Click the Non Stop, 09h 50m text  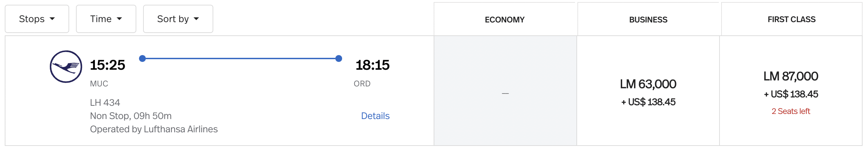131,116
